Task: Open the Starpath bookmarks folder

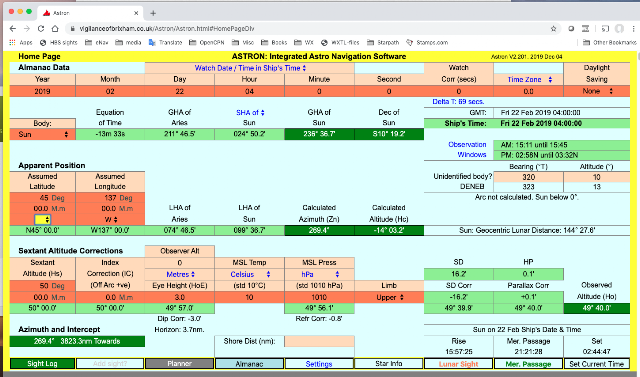Action: [383, 42]
